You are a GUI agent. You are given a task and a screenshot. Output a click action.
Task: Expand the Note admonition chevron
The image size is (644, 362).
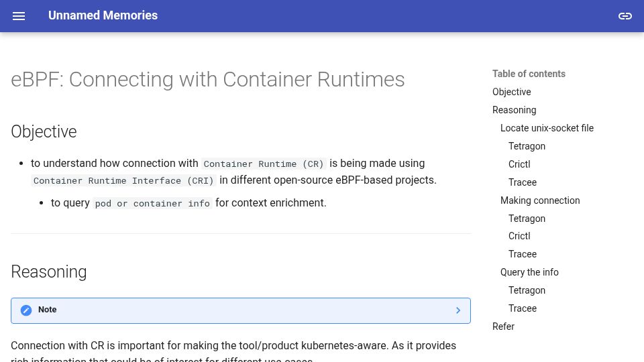click(458, 310)
